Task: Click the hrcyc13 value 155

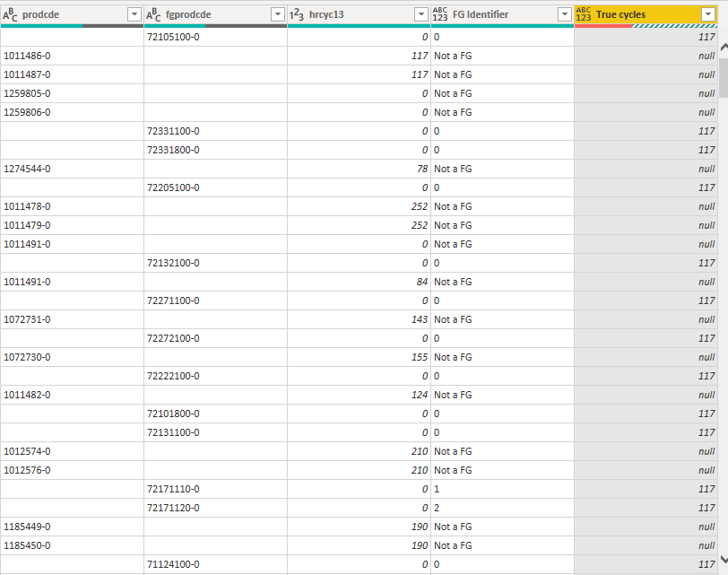Action: [x=359, y=357]
